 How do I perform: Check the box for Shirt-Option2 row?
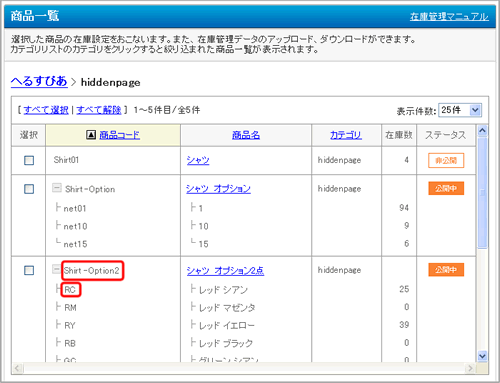(x=29, y=270)
